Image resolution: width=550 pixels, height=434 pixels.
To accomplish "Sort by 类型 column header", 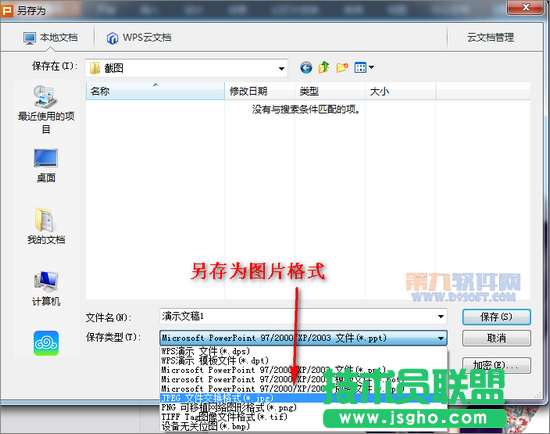I will coord(330,92).
